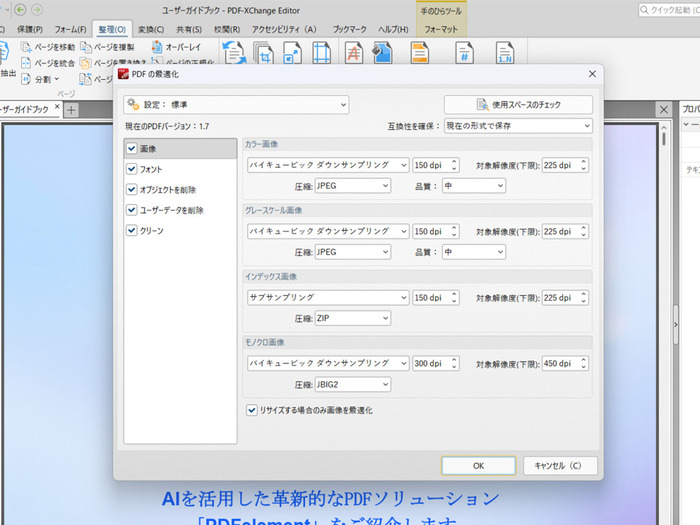
Task: Open indexed image ZIP compression dropdown
Action: click(x=353, y=318)
